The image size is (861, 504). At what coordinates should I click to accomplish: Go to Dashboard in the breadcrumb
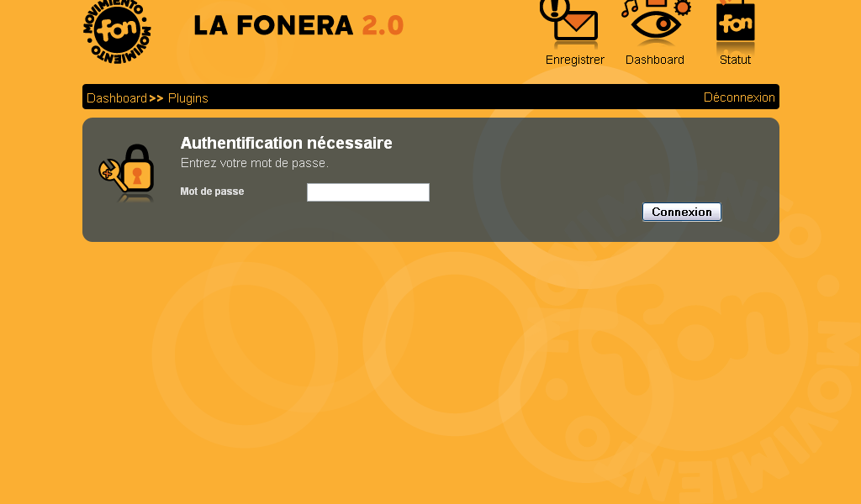(x=116, y=98)
